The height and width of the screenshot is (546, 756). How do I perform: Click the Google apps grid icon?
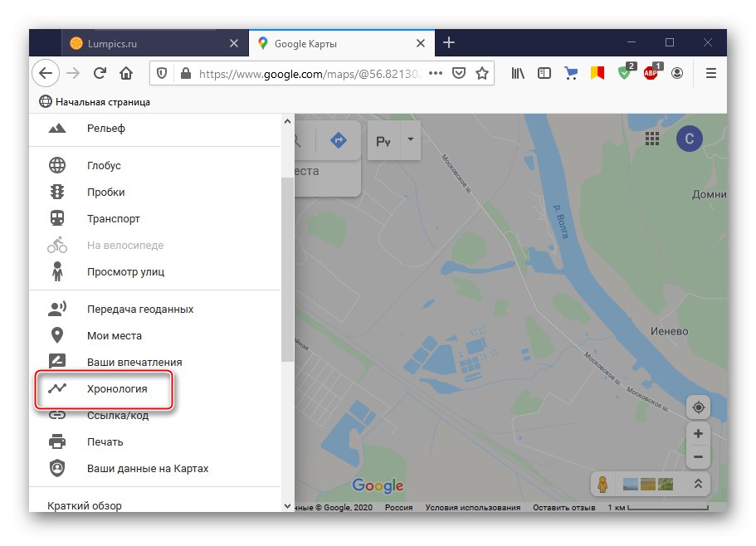(x=653, y=138)
